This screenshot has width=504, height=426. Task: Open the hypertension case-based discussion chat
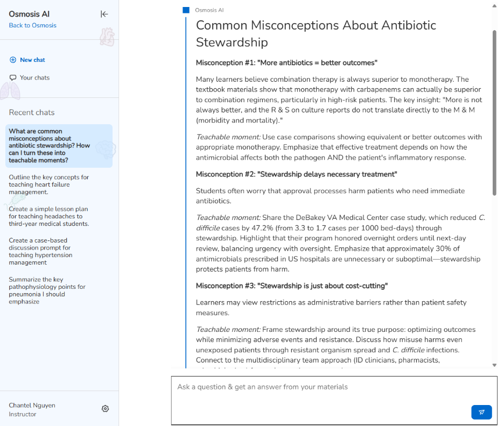pos(40,251)
